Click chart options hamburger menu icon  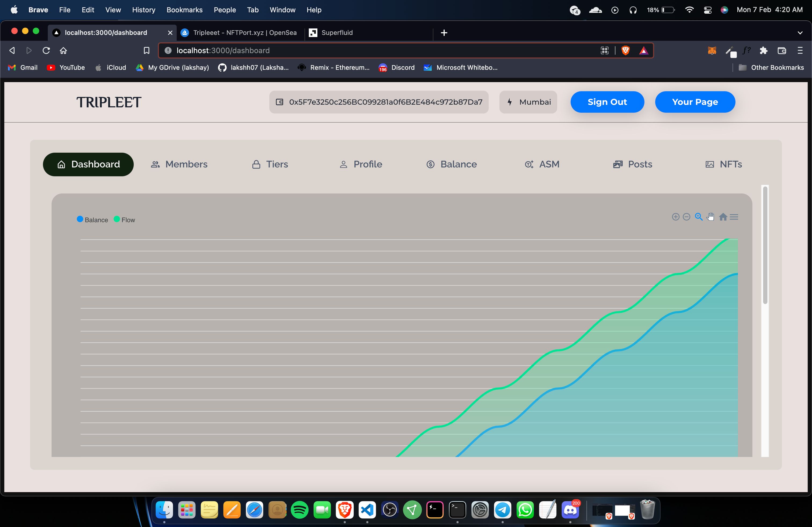tap(734, 217)
